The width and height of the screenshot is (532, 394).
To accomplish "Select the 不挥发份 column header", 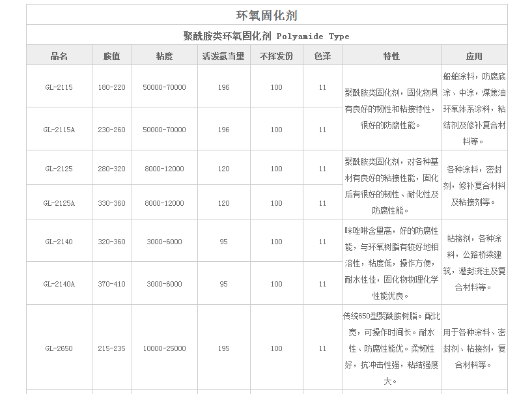I will (x=276, y=56).
